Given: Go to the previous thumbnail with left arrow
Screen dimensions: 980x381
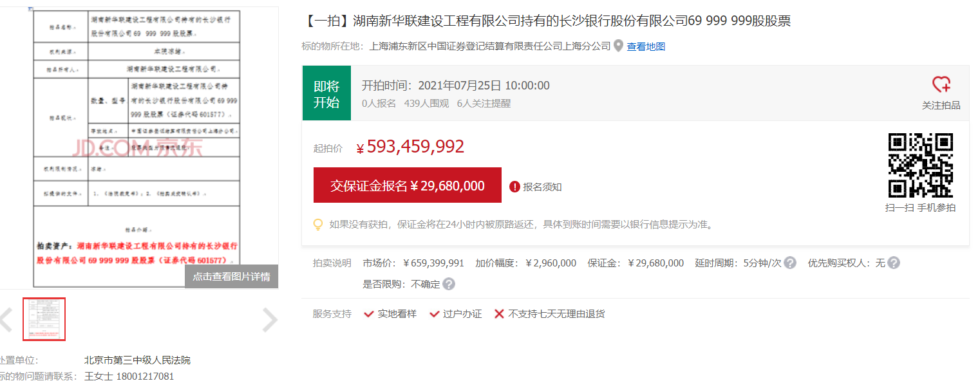Looking at the screenshot, I should [x=6, y=320].
